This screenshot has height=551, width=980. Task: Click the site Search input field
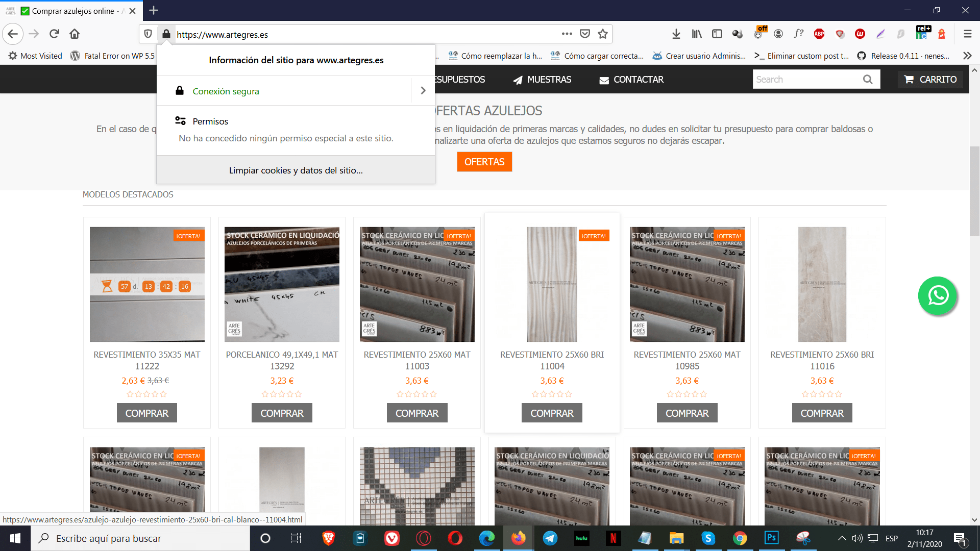pyautogui.click(x=806, y=80)
